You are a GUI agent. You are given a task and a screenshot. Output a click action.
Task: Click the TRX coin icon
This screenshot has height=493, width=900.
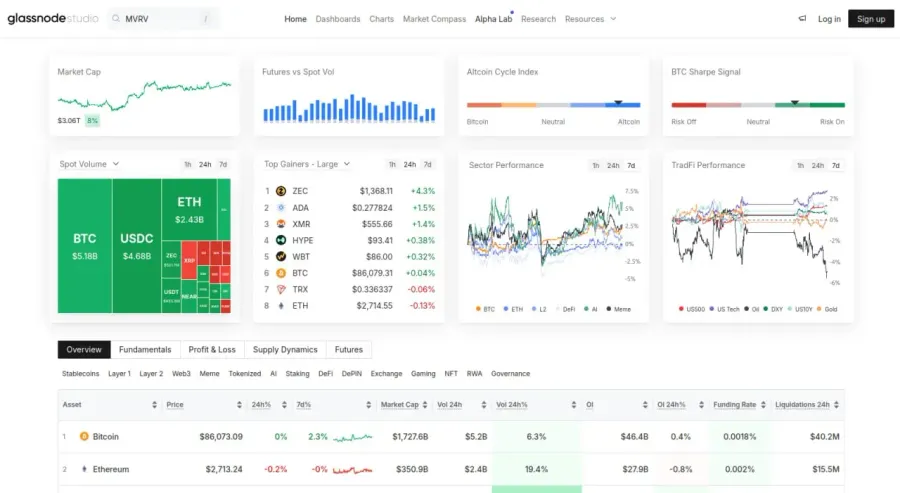click(281, 289)
